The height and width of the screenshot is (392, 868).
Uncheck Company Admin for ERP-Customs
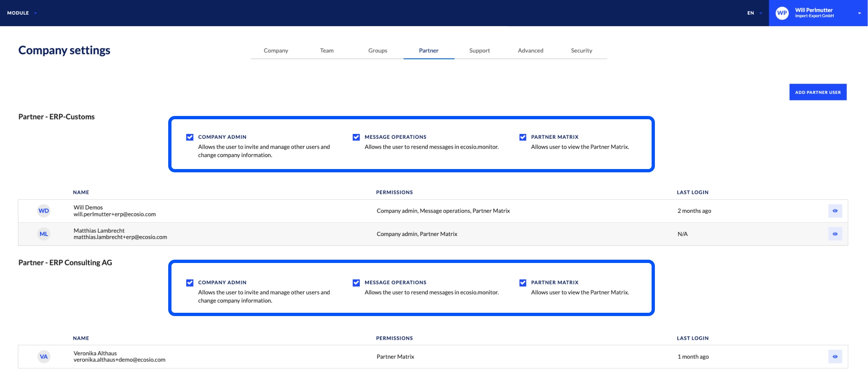point(190,137)
